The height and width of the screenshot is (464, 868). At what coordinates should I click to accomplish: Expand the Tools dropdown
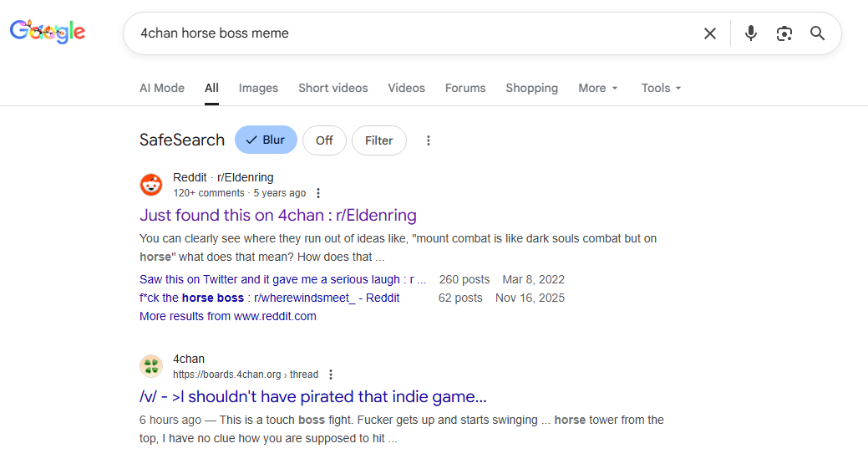point(661,88)
